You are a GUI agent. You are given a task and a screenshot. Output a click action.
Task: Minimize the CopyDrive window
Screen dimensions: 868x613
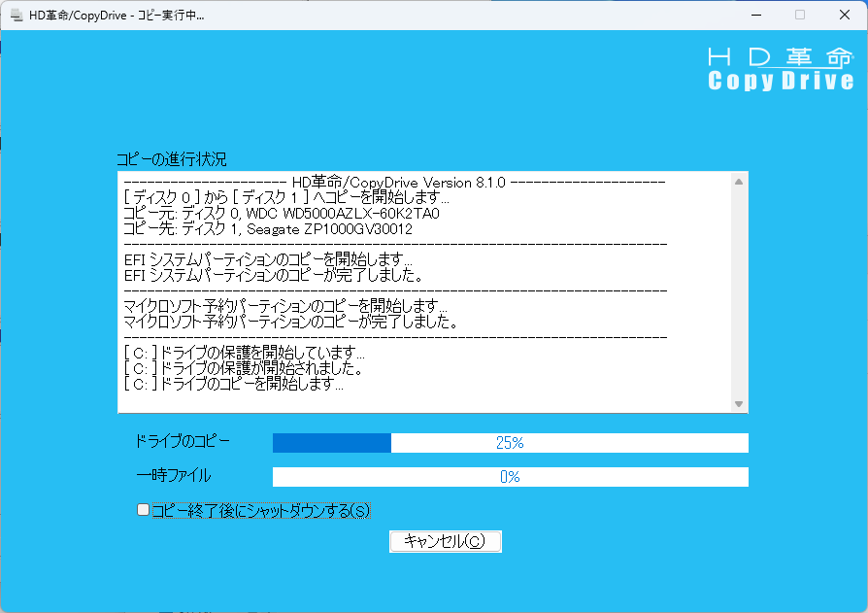[x=756, y=15]
